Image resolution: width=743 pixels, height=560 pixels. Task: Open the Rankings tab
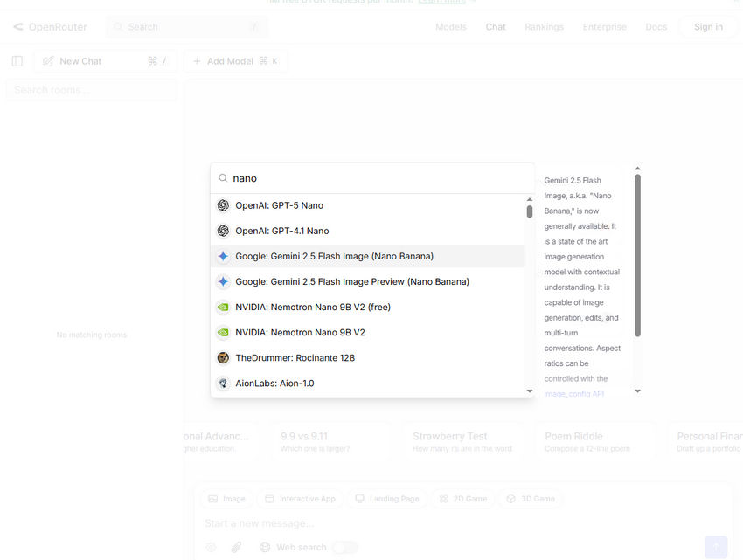[544, 27]
